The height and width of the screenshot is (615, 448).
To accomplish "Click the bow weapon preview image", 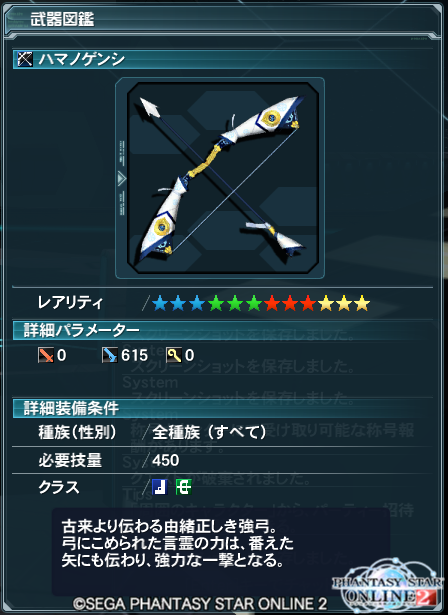I will click(x=223, y=178).
